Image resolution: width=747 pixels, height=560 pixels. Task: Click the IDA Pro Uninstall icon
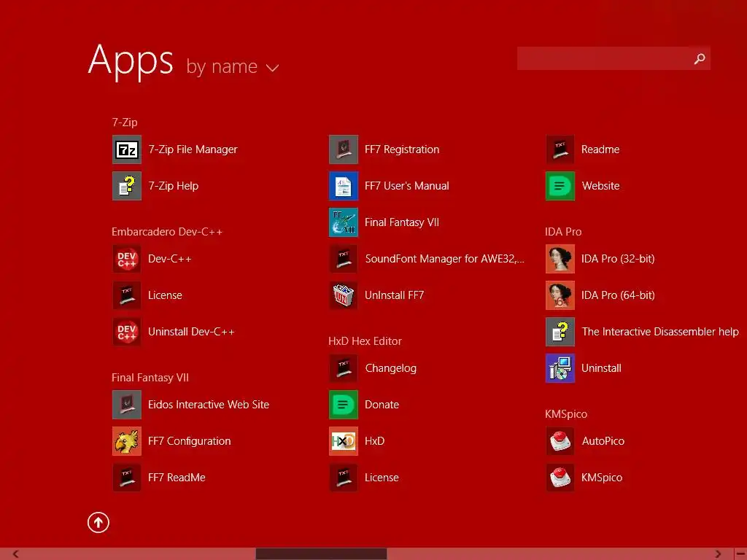click(x=560, y=368)
